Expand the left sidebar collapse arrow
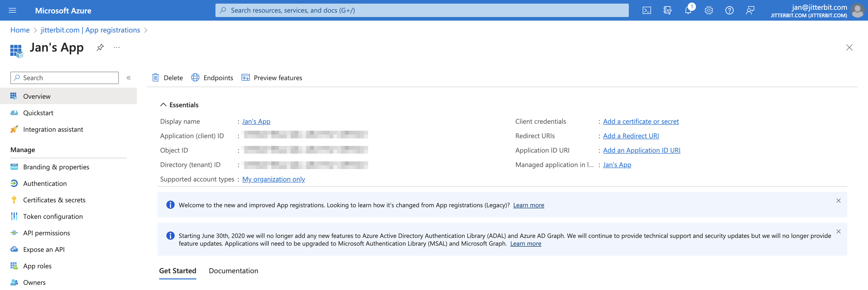 [x=128, y=77]
